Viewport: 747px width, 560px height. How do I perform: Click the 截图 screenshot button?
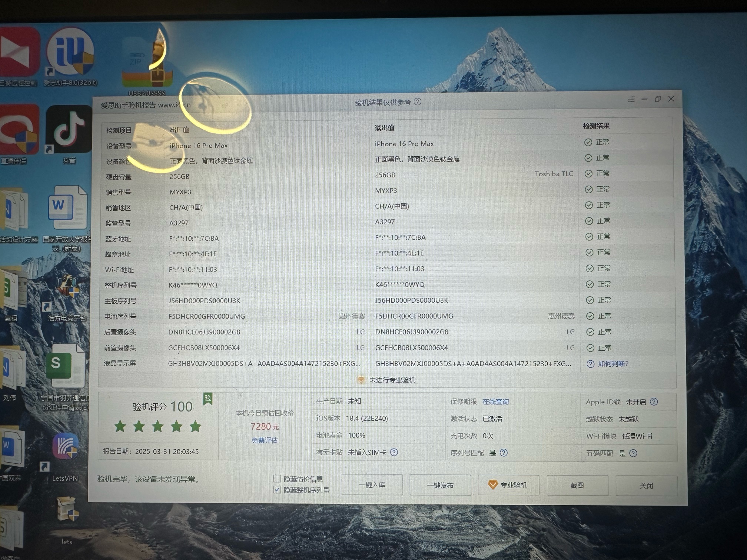pyautogui.click(x=577, y=486)
